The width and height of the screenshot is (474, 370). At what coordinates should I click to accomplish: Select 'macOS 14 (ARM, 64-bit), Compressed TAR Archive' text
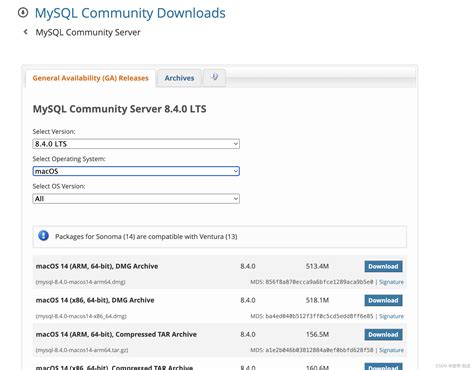coord(116,334)
